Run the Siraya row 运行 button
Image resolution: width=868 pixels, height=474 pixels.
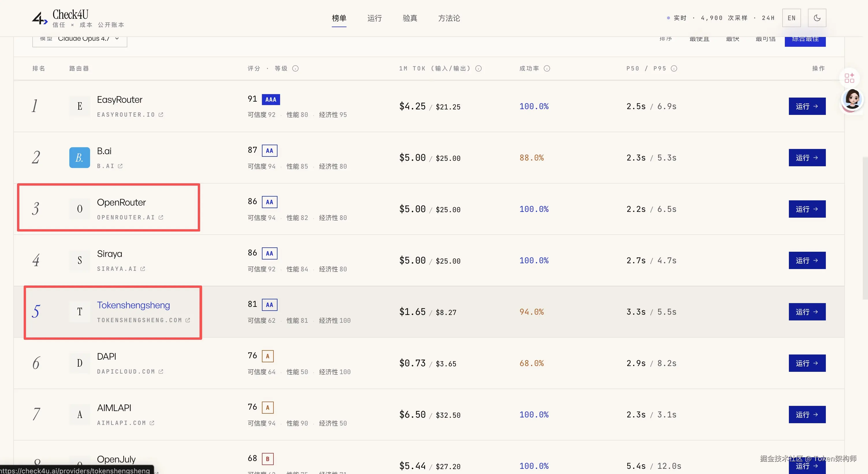807,260
